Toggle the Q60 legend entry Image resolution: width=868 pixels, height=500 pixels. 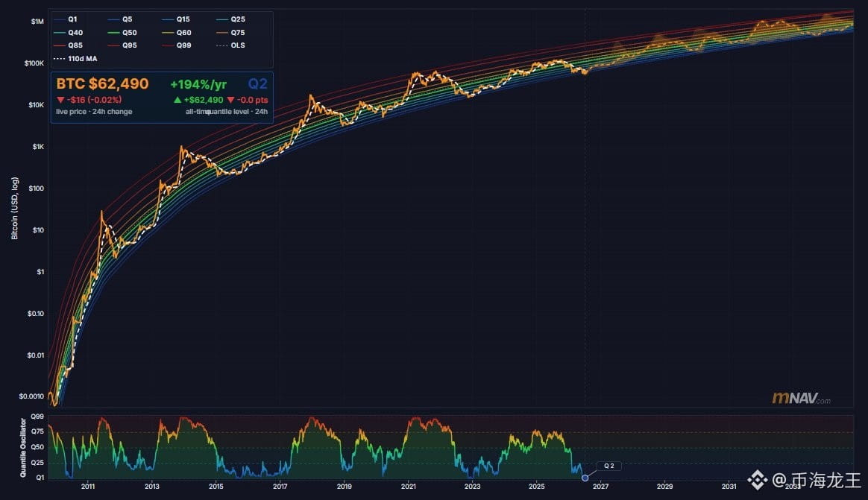(x=176, y=33)
